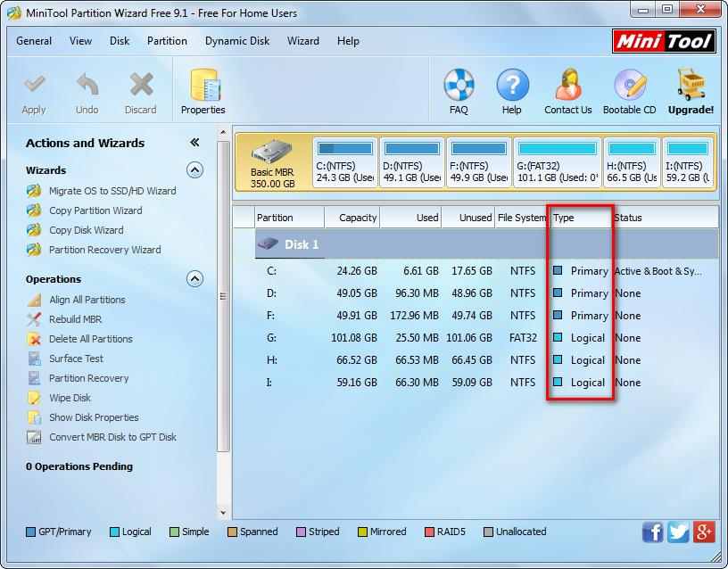Select the Disk 1 row
This screenshot has height=569, width=728.
click(486, 244)
